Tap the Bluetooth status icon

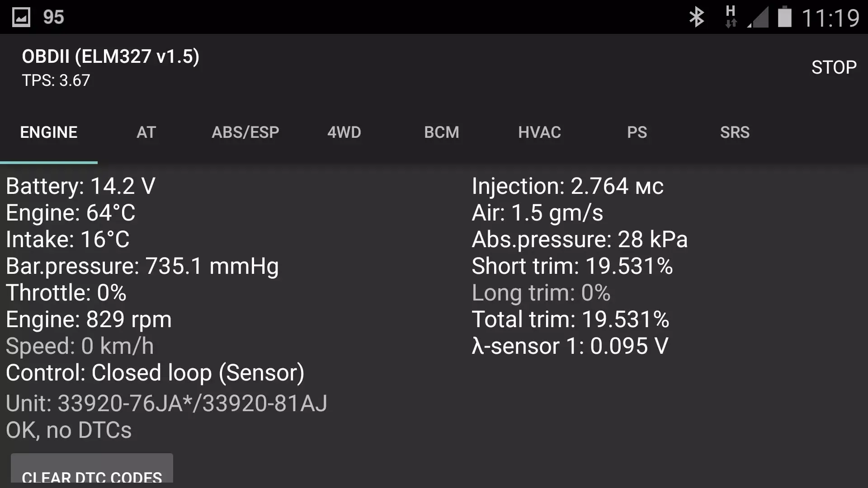[697, 16]
